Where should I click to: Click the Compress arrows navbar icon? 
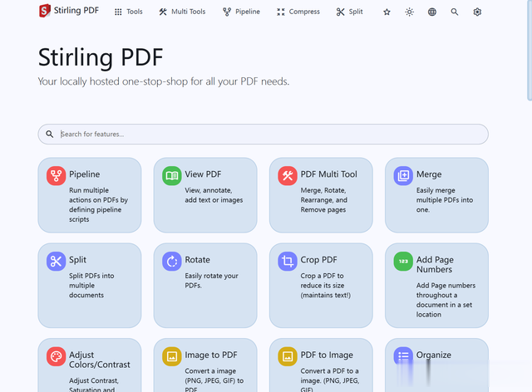click(281, 12)
